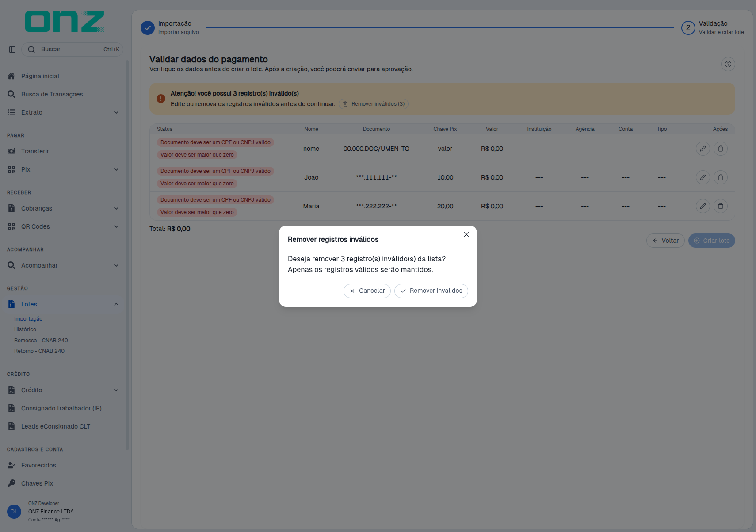756x532 pixels.
Task: Click the Buscar search field
Action: [x=72, y=50]
